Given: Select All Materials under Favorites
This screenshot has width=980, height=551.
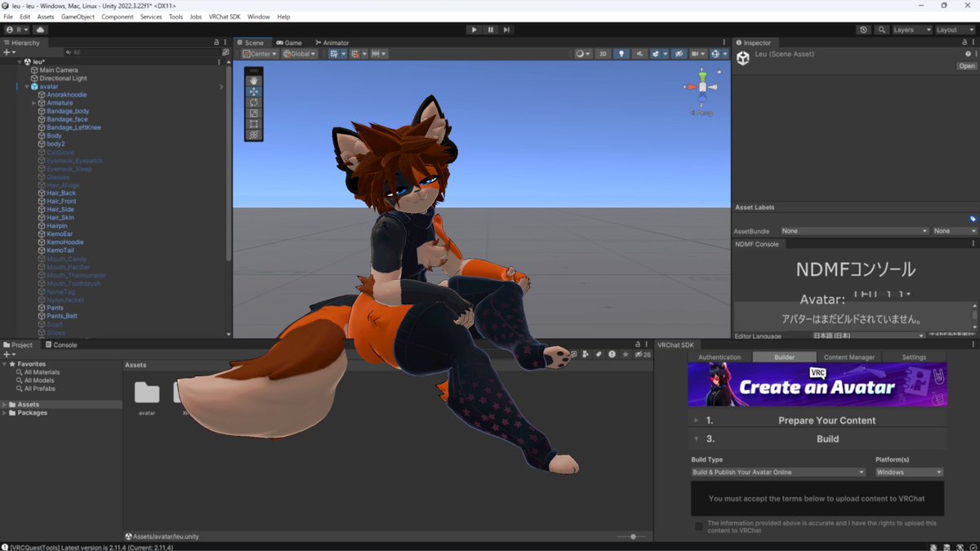Looking at the screenshot, I should pos(41,372).
